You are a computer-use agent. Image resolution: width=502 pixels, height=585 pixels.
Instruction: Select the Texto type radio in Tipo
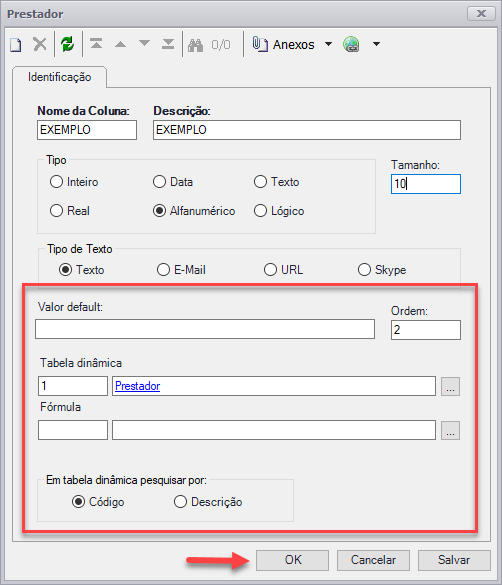click(260, 182)
